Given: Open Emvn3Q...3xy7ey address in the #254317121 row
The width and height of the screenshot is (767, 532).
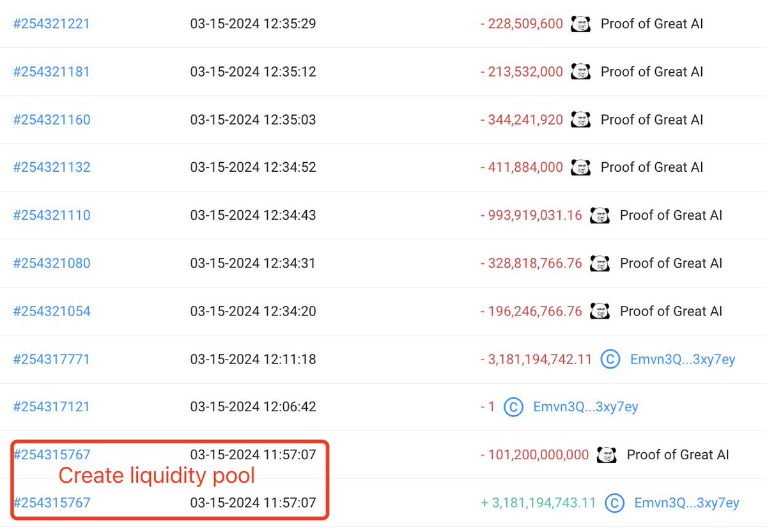Looking at the screenshot, I should 585,407.
